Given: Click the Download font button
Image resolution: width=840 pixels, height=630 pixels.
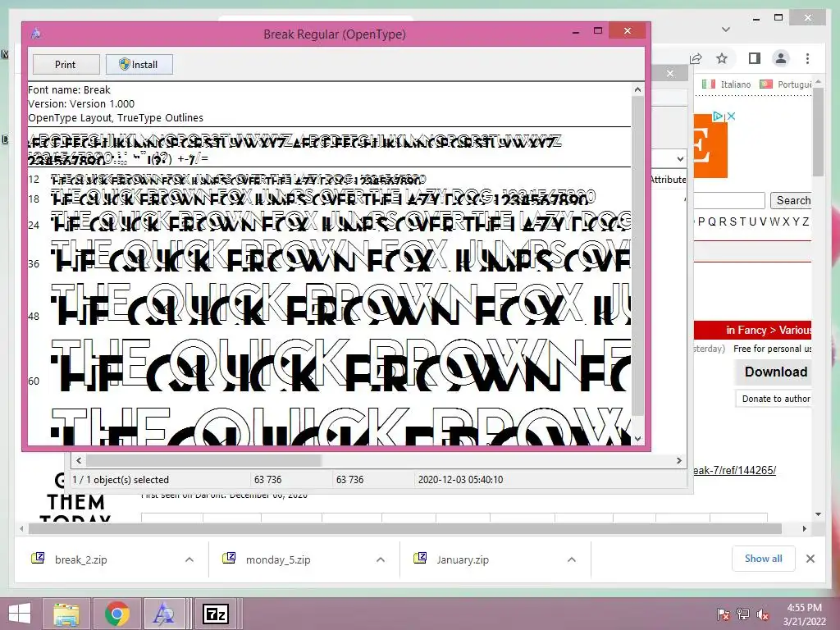Looking at the screenshot, I should tap(774, 372).
